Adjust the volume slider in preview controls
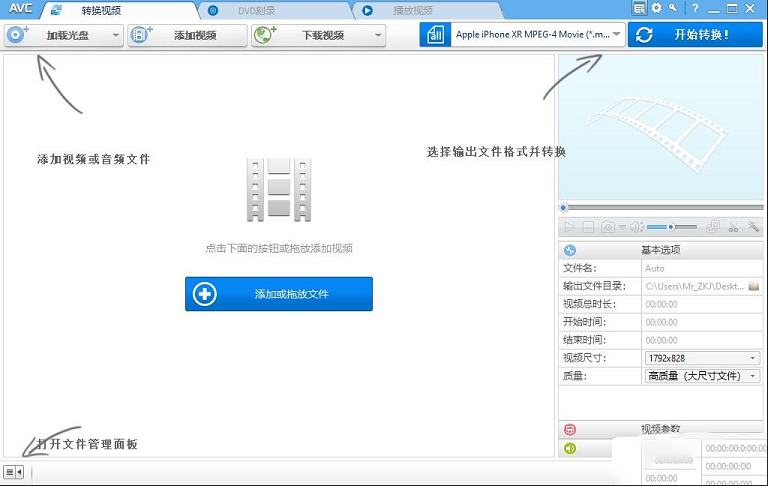 (x=672, y=227)
